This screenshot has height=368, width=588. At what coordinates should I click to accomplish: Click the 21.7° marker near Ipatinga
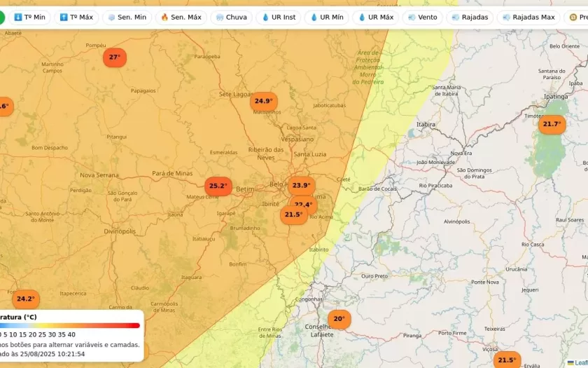point(551,125)
